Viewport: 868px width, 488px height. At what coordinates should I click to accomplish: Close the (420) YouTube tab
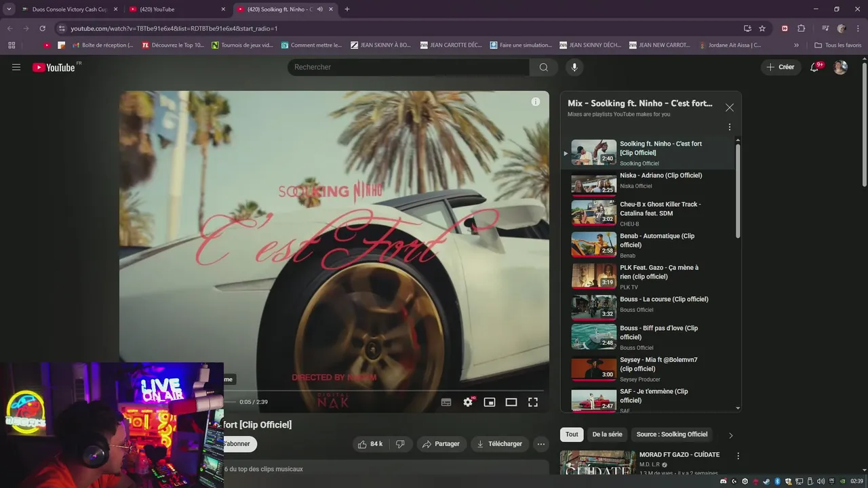pos(223,9)
